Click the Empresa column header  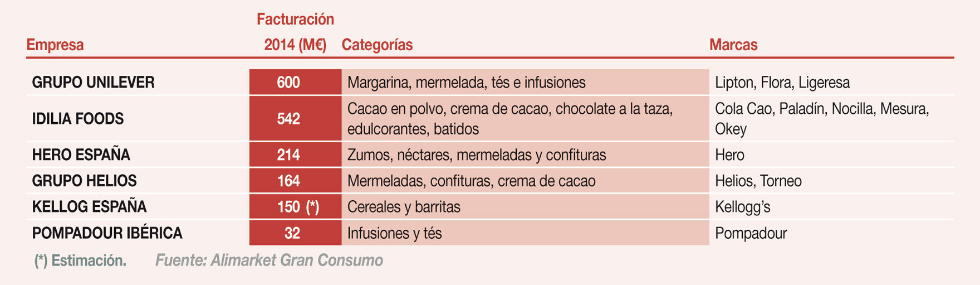pos(55,45)
